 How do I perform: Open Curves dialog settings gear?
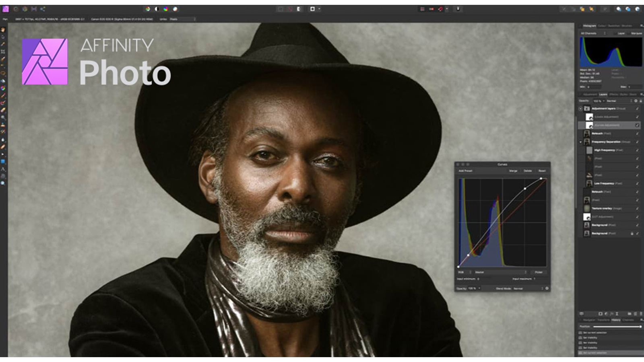pos(547,288)
